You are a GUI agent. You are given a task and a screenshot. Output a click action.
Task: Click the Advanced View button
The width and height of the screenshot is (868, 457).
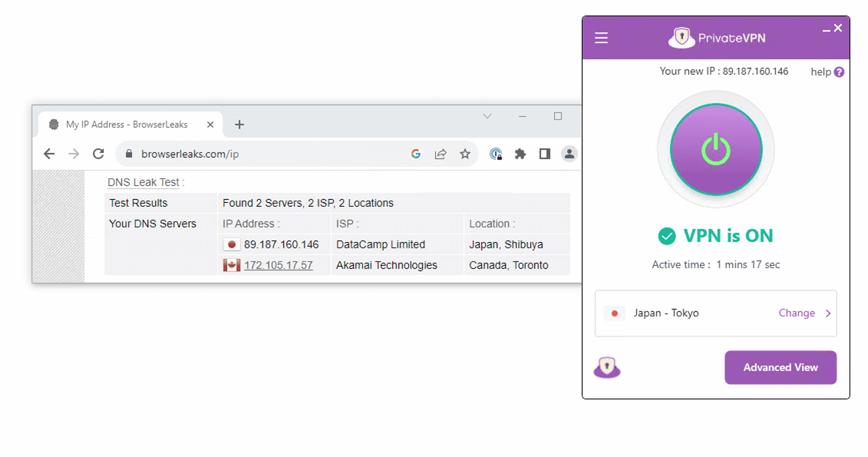[x=780, y=367]
